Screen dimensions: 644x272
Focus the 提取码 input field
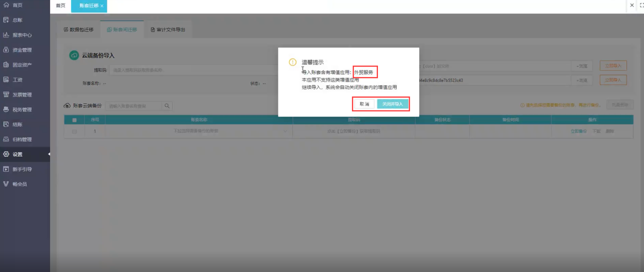(x=194, y=70)
